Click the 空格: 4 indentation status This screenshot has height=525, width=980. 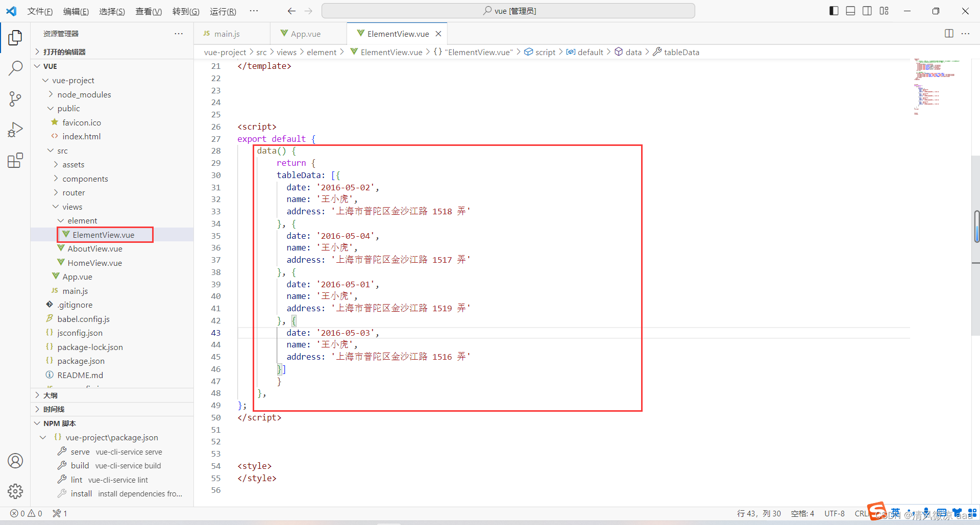pyautogui.click(x=802, y=513)
